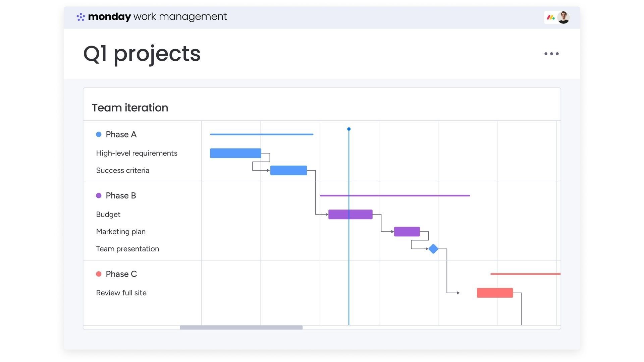Screen dimensions: 644x362
Task: Open the three-dot options menu
Action: [x=551, y=54]
